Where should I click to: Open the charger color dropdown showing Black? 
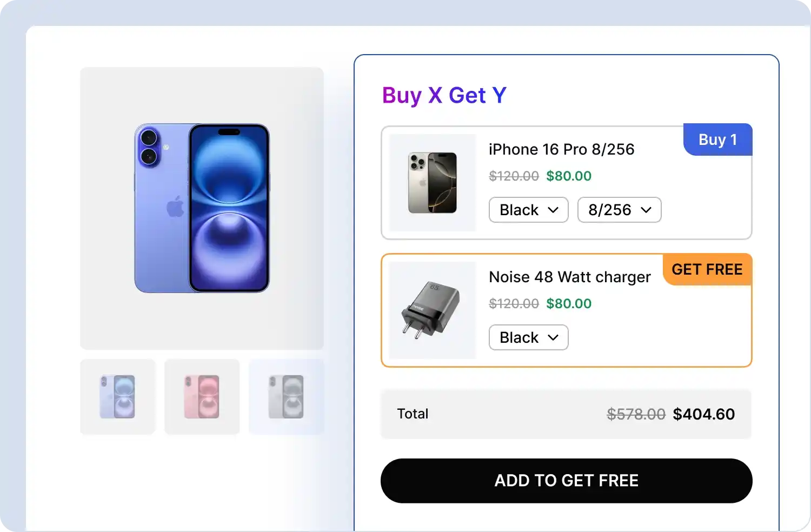528,337
